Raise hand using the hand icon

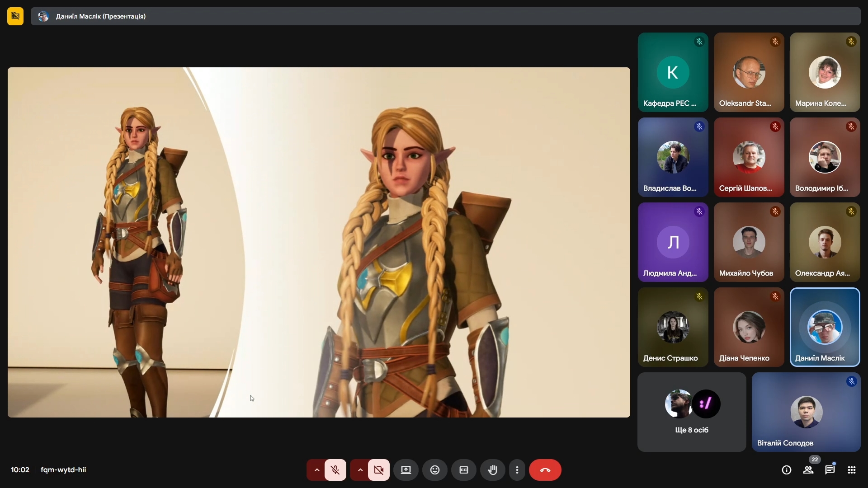[492, 470]
